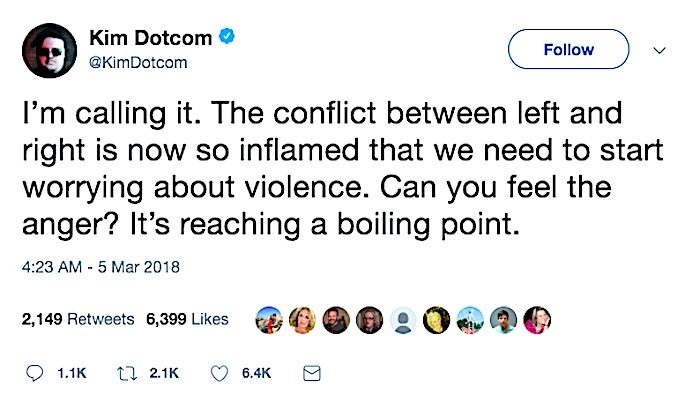
Task: Click the default gray silhouette avatar
Action: coord(403,320)
